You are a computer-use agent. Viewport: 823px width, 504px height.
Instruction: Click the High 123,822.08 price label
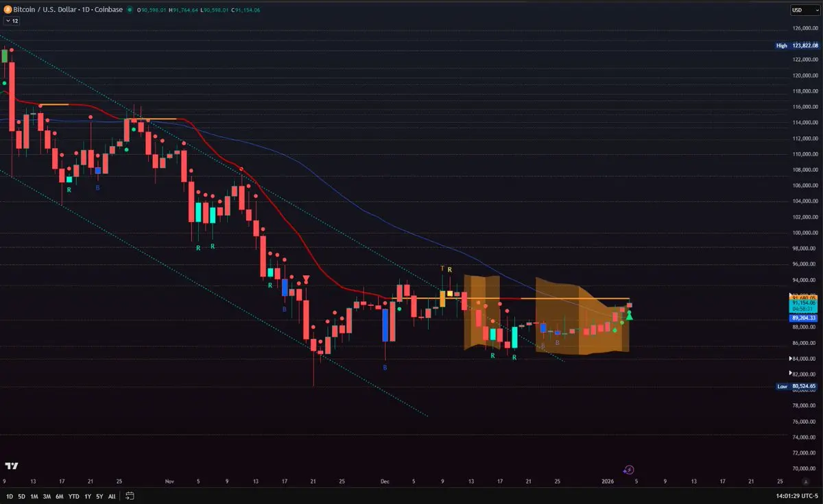[x=798, y=45]
